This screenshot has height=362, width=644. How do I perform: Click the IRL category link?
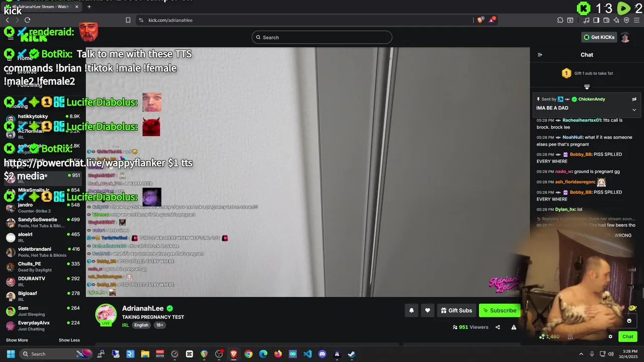click(126, 325)
